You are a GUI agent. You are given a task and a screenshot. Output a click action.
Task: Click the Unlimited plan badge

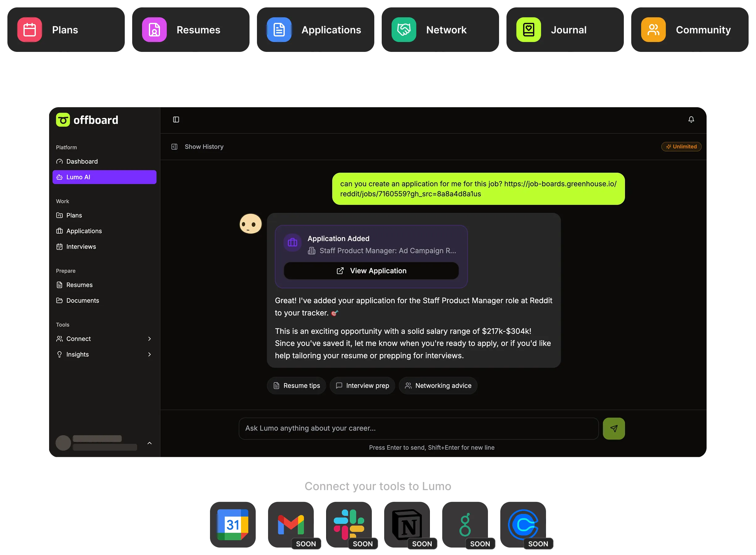(x=681, y=147)
